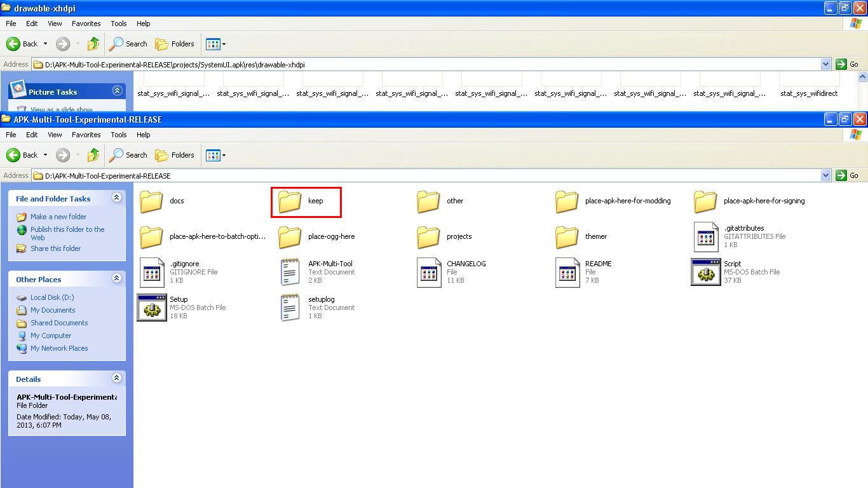Image resolution: width=868 pixels, height=488 pixels.
Task: Click Publish this folder to the Web
Action: [67, 233]
